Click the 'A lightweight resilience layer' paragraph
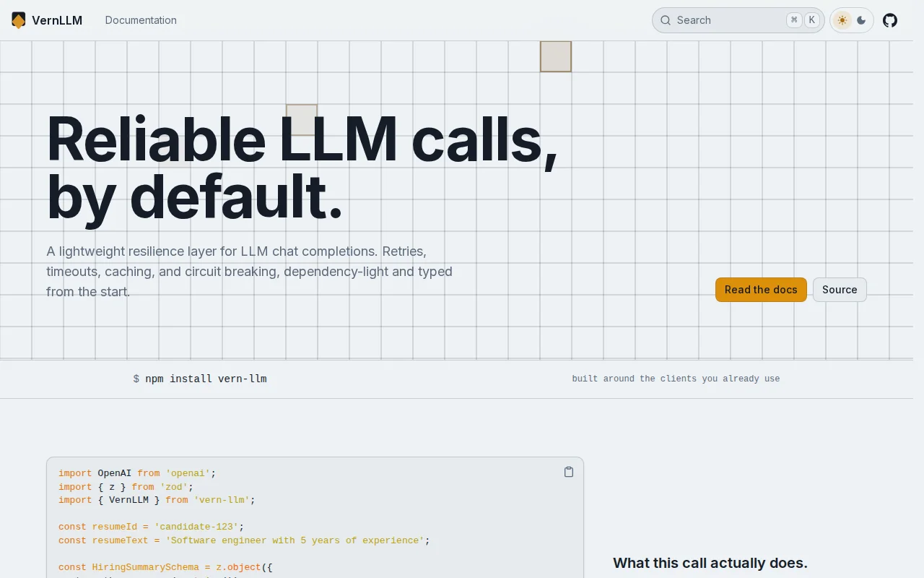924x578 pixels. (x=249, y=272)
